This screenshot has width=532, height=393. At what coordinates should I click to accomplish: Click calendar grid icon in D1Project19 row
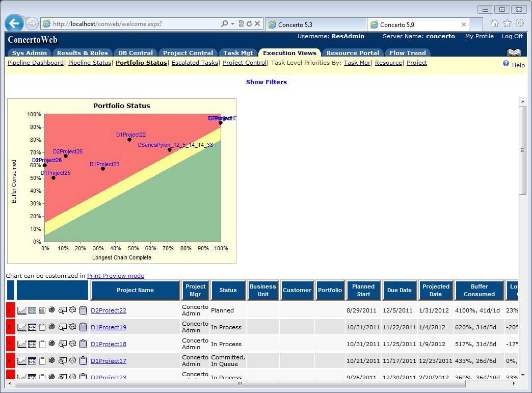pos(32,327)
